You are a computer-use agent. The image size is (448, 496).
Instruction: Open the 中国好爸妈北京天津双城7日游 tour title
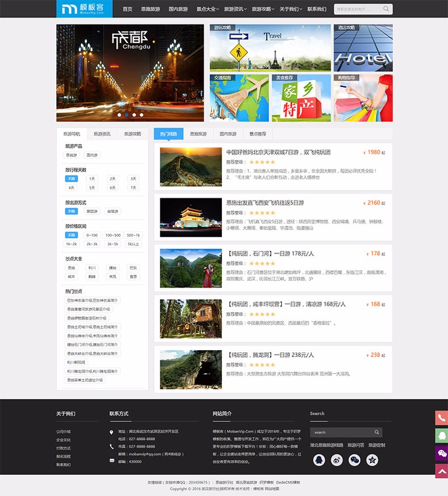coord(278,152)
